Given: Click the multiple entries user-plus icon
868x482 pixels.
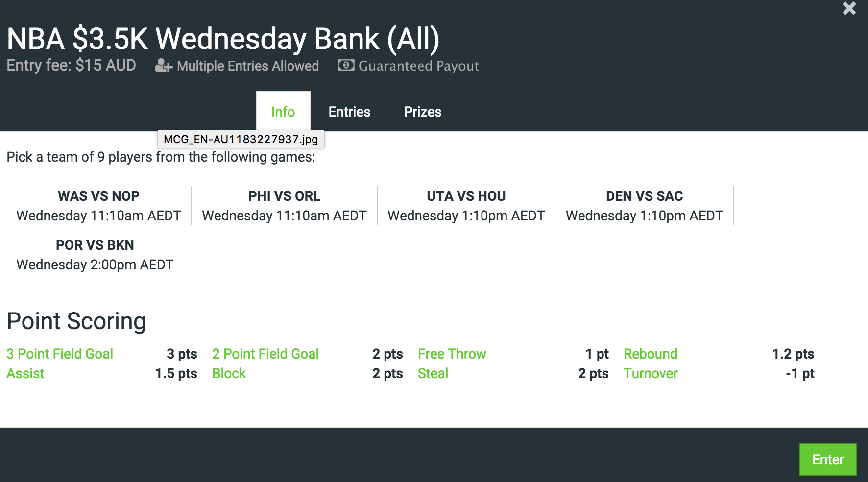Looking at the screenshot, I should coord(164,66).
